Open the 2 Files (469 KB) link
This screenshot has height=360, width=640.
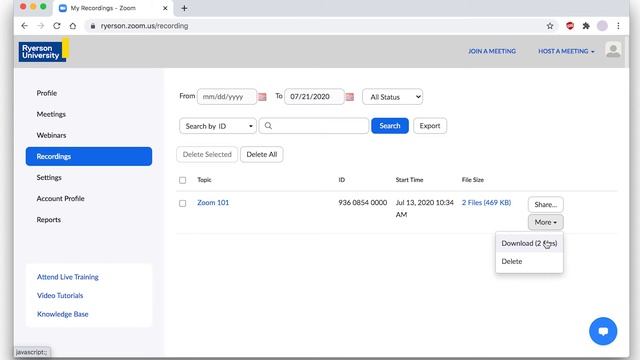click(x=486, y=202)
